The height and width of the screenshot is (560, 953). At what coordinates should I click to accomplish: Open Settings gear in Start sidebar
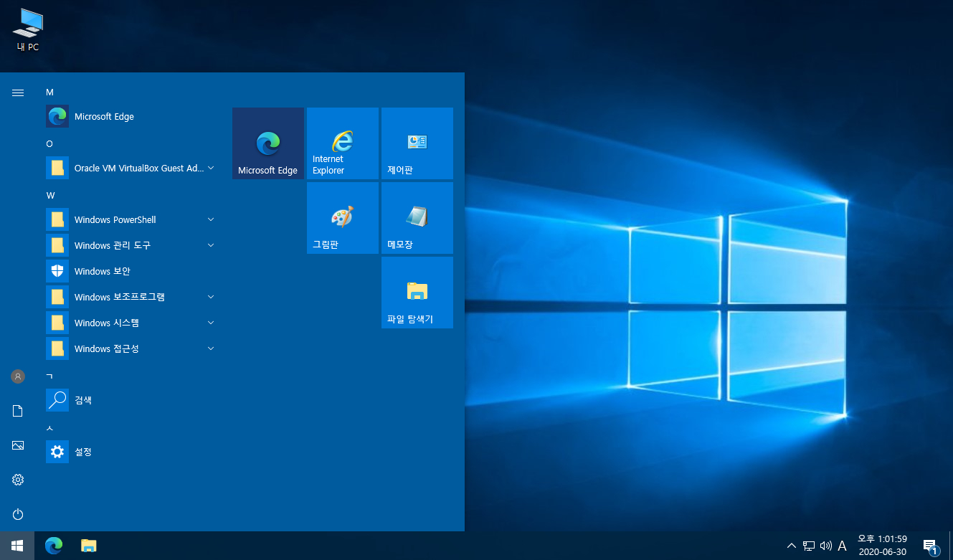[x=18, y=480]
